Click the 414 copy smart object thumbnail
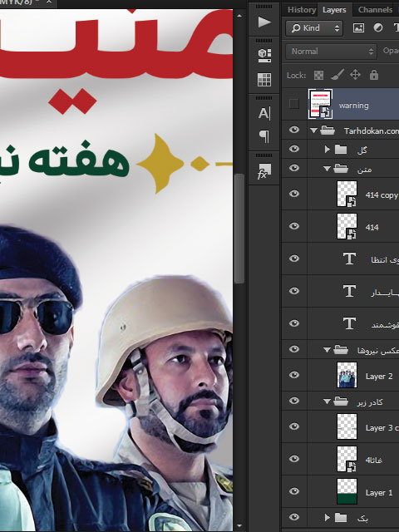This screenshot has height=532, width=399. point(347,194)
